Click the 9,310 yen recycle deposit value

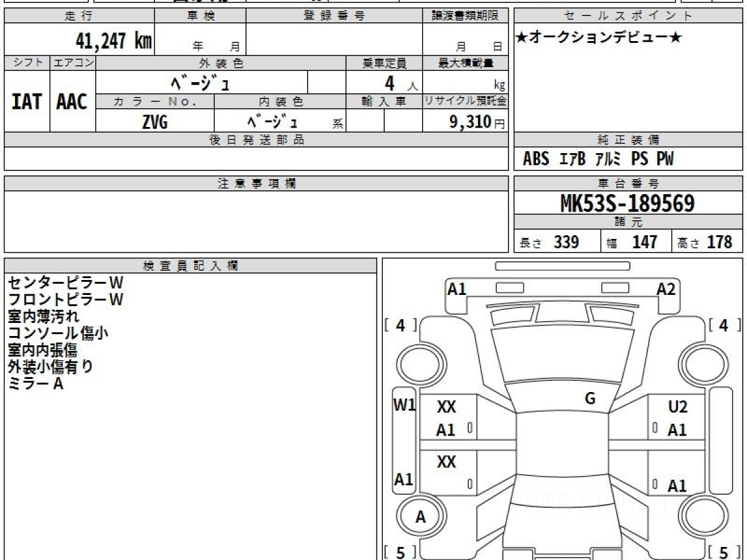(471, 123)
